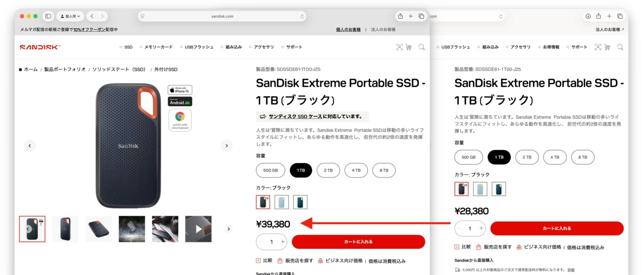
Task: Open Share menu in rear Safari window
Action: click(599, 16)
